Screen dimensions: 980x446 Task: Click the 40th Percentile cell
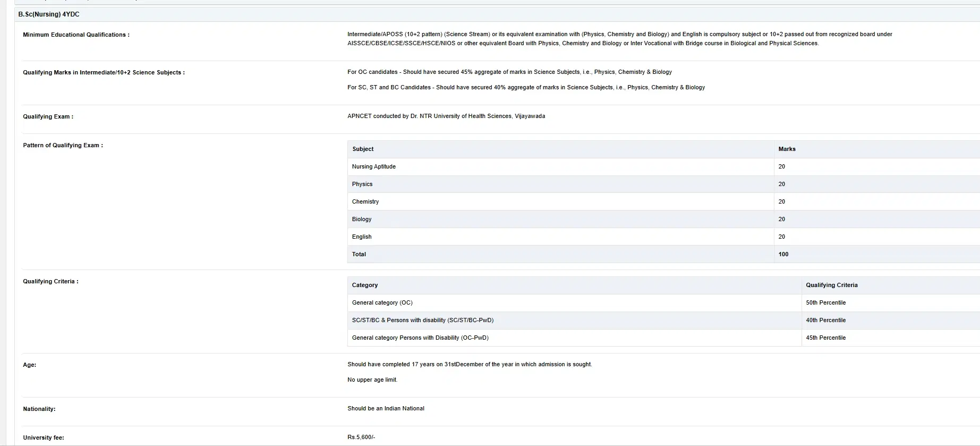pos(825,321)
